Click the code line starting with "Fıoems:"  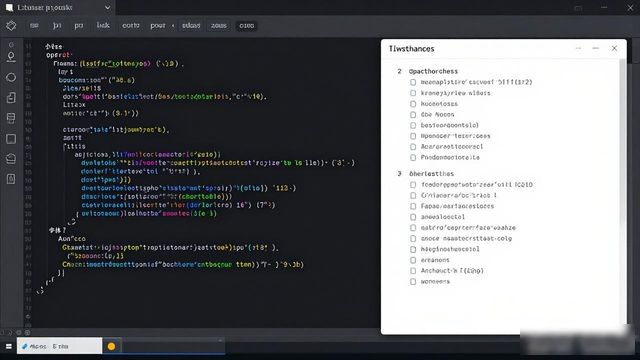click(x=118, y=63)
